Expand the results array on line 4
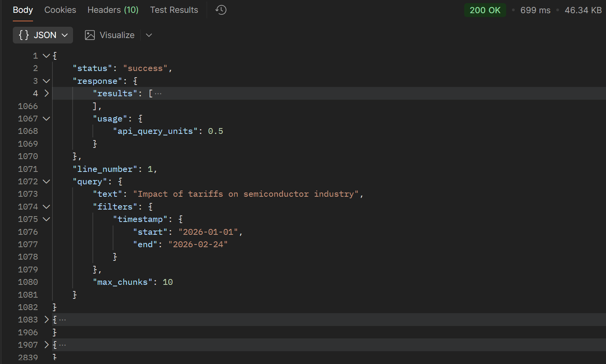606x364 pixels. [46, 93]
